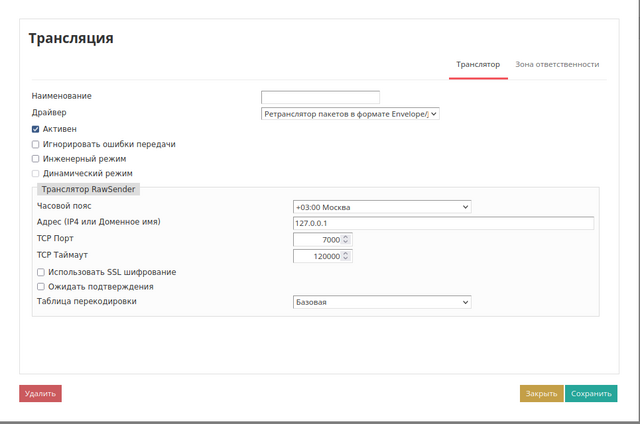The image size is (640, 424).
Task: Open the Зона ответственности tab
Action: pos(557,64)
